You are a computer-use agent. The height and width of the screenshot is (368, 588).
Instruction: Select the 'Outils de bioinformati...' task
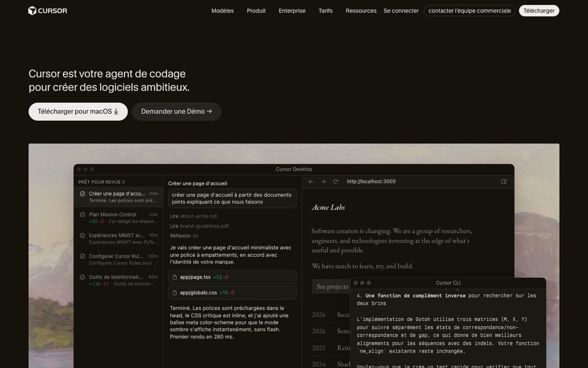[x=119, y=280]
